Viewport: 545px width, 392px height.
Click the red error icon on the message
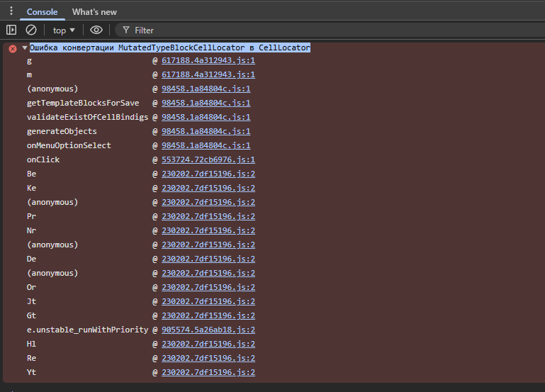click(12, 48)
